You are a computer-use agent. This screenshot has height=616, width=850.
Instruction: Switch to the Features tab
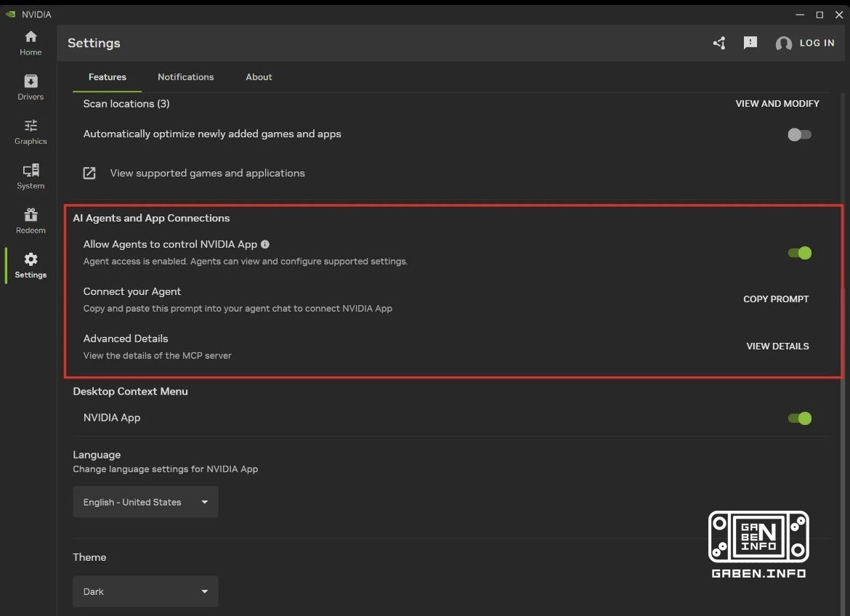[x=108, y=77]
